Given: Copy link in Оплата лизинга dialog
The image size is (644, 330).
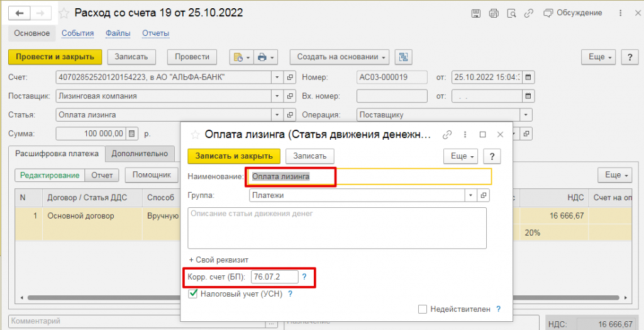Looking at the screenshot, I should 447,135.
